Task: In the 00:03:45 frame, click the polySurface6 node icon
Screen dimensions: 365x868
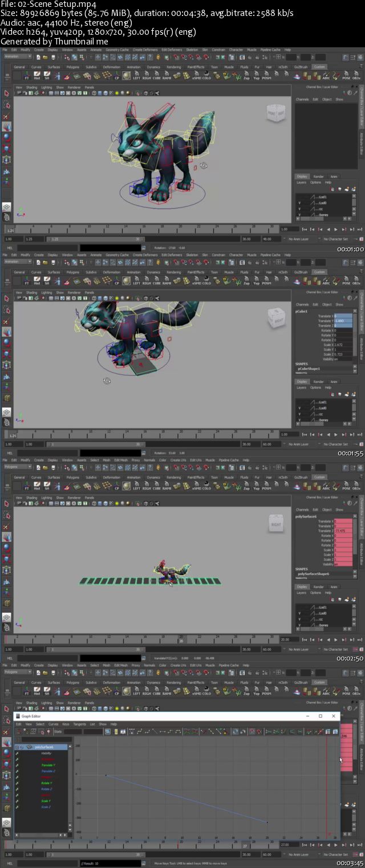Action: (x=30, y=747)
